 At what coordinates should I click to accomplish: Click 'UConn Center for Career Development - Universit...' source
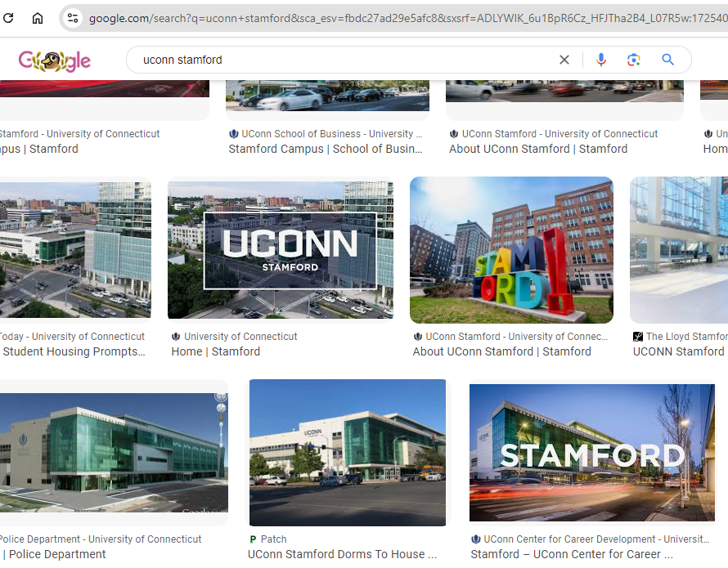click(x=596, y=539)
